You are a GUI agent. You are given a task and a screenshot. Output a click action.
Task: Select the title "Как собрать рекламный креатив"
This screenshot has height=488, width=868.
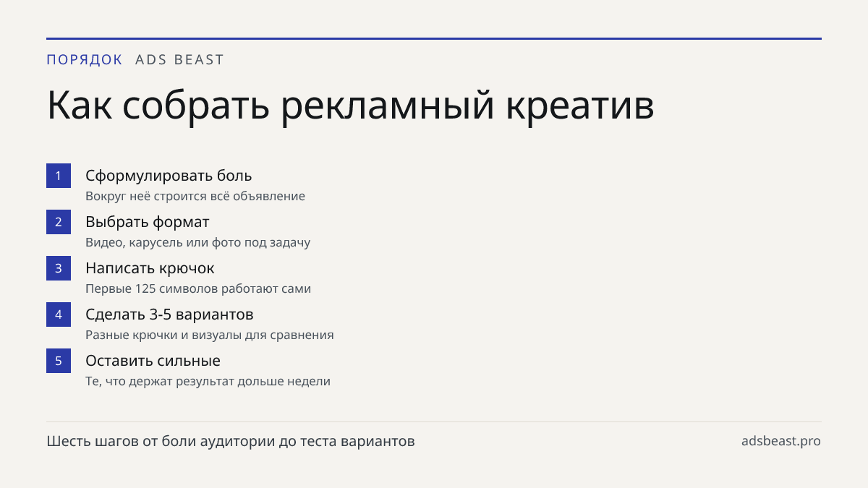point(351,106)
